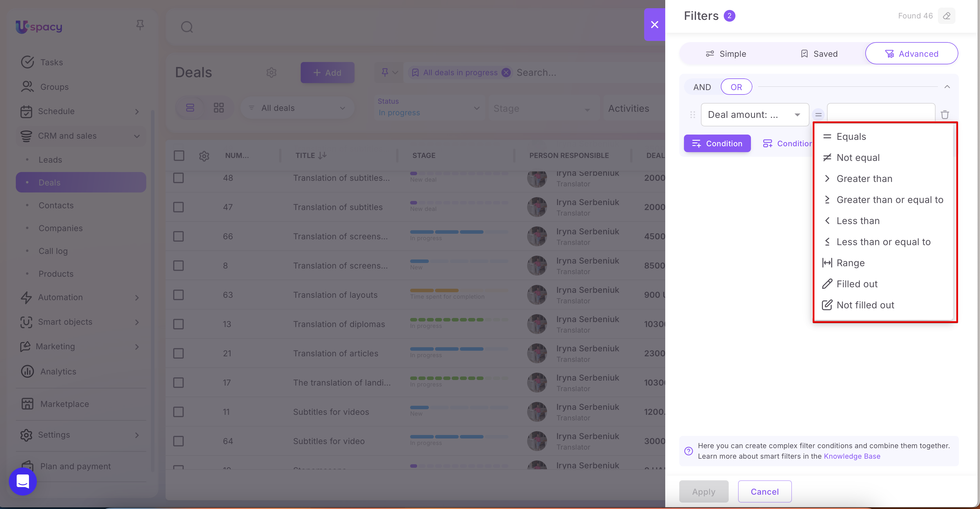Click the drag handle beside Deal amount
This screenshot has height=509, width=980.
click(692, 114)
